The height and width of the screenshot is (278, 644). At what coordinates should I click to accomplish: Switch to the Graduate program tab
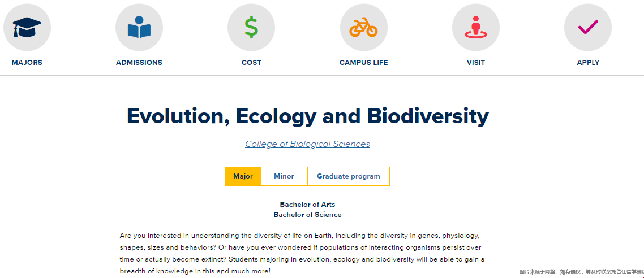348,176
